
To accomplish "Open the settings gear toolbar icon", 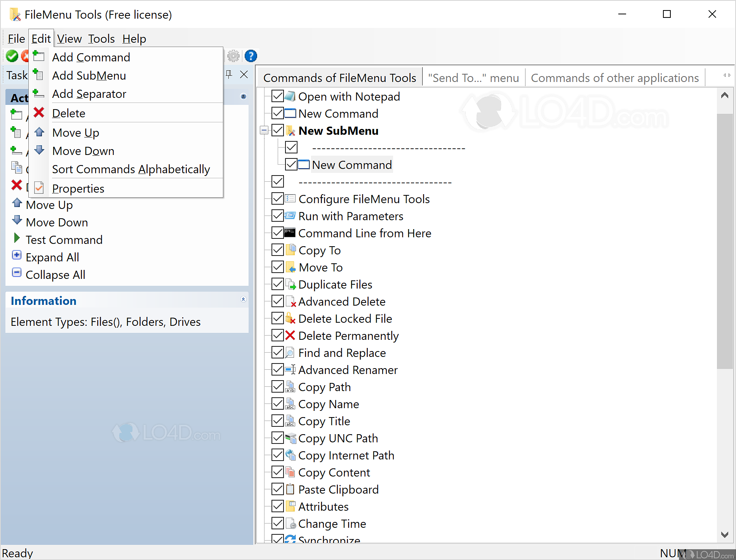I will point(233,56).
